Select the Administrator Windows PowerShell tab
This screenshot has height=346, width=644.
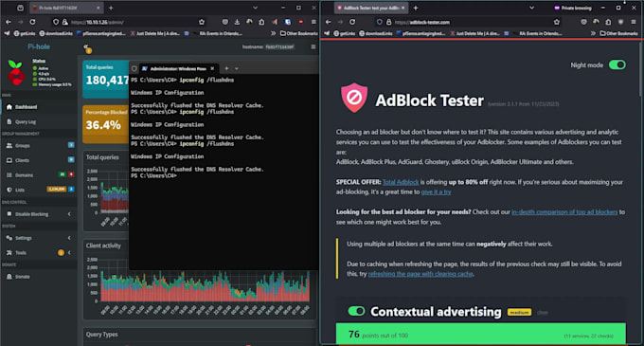pos(178,68)
